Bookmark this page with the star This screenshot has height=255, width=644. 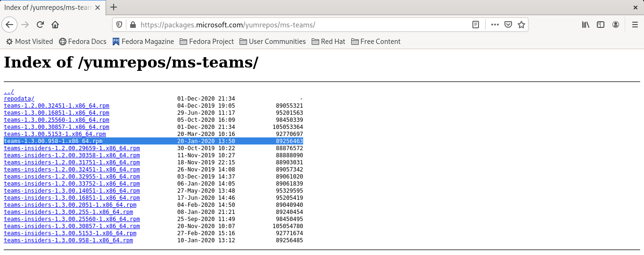[x=521, y=25]
